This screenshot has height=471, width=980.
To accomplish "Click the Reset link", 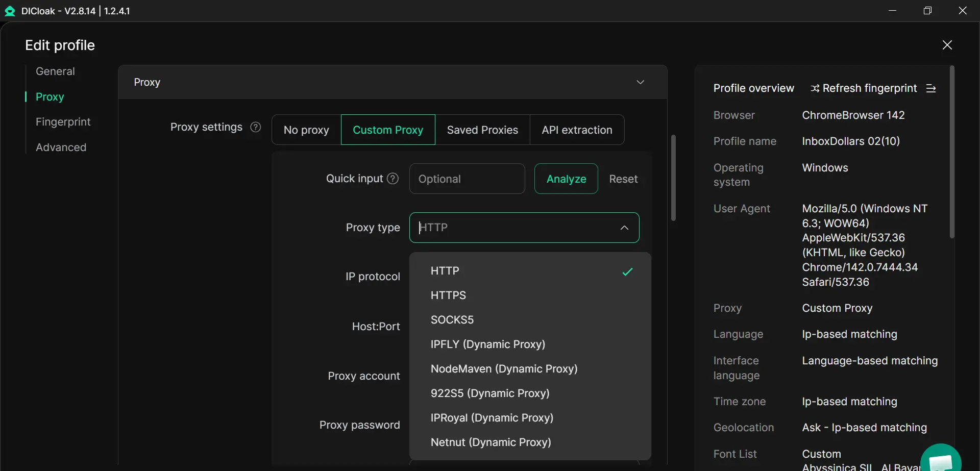I will (x=623, y=179).
